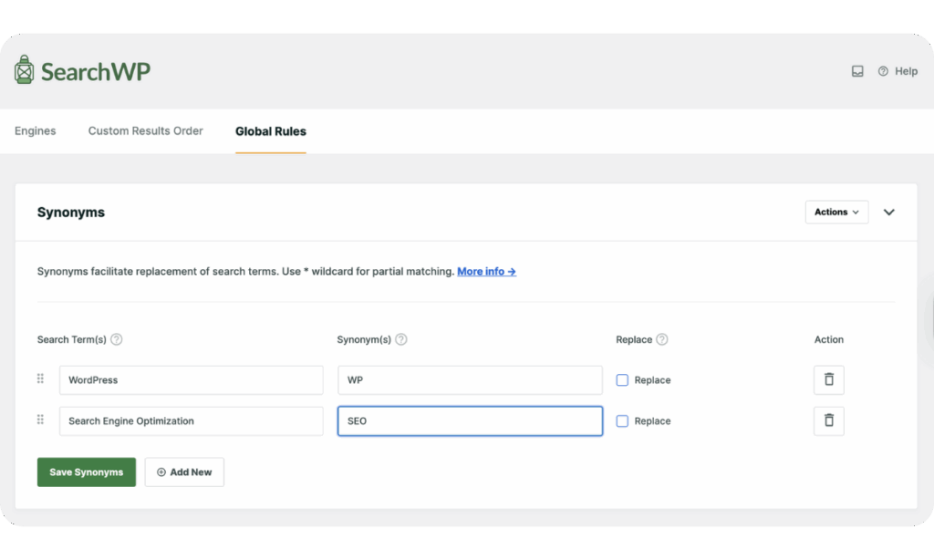This screenshot has height=560, width=934.
Task: Delete the WordPress synonym row
Action: click(828, 380)
